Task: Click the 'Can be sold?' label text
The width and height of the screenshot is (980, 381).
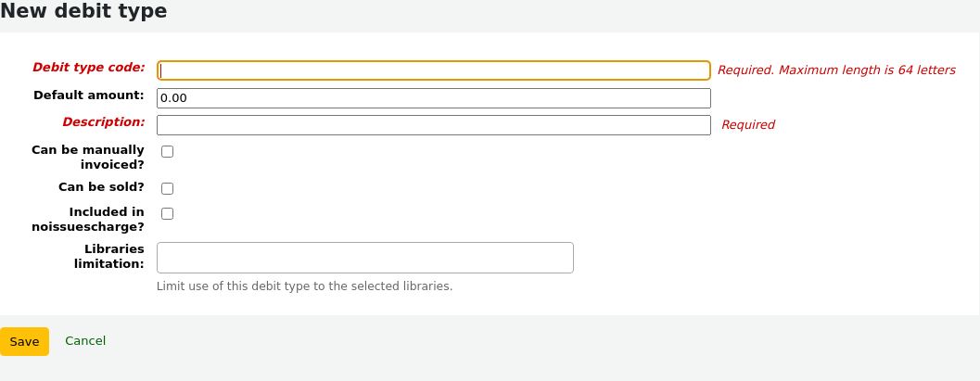Action: (101, 187)
